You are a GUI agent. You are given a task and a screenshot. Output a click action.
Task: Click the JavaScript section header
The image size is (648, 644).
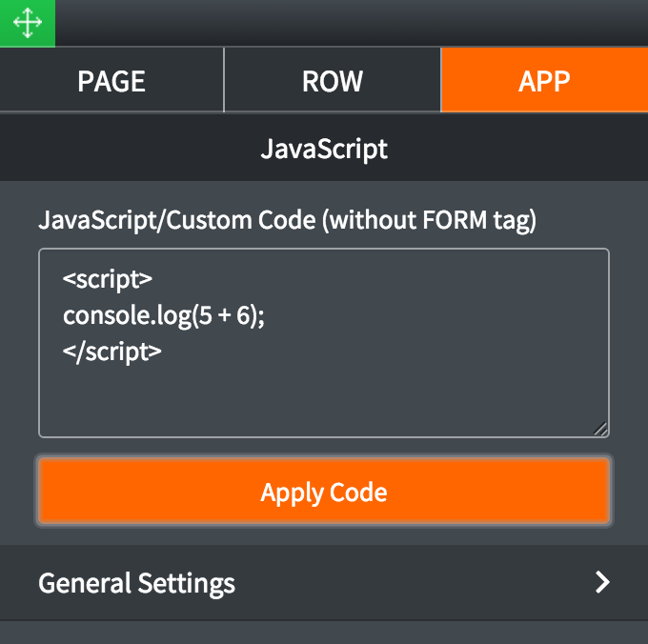(324, 150)
